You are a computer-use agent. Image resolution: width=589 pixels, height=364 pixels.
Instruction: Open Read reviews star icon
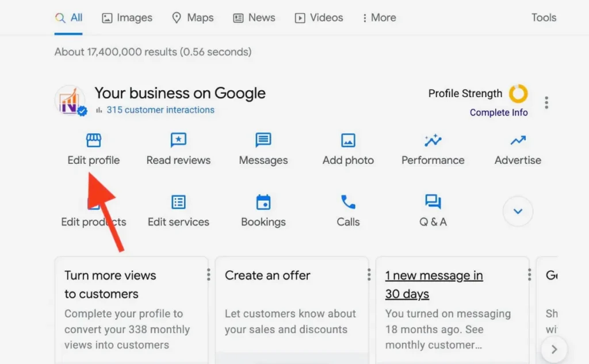pos(178,140)
